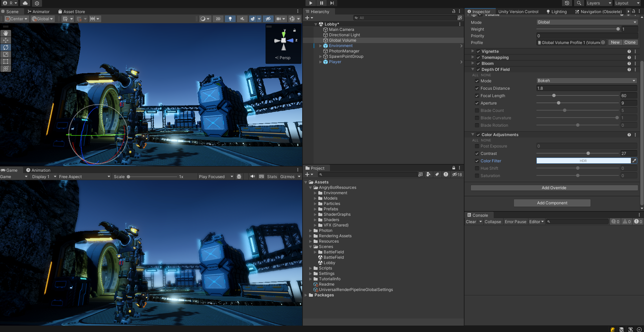Click the Color Filter HDR color swatch
This screenshot has height=332, width=644.
(x=583, y=161)
